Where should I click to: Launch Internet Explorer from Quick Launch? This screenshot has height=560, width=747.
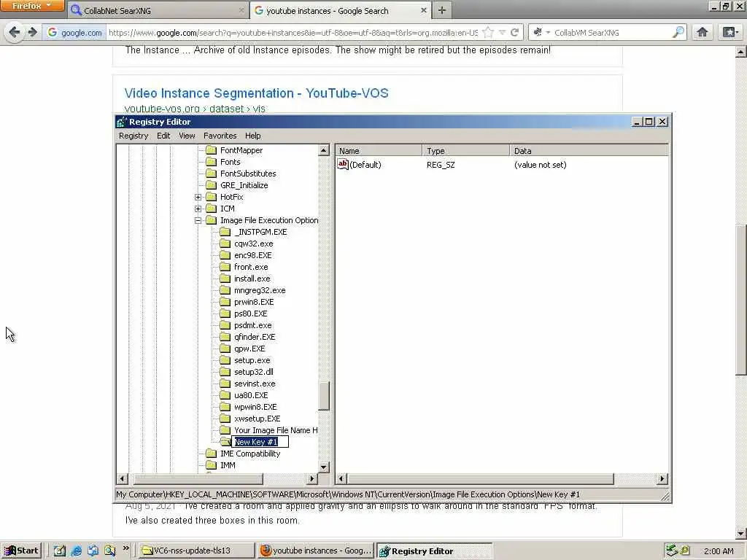[x=76, y=551]
